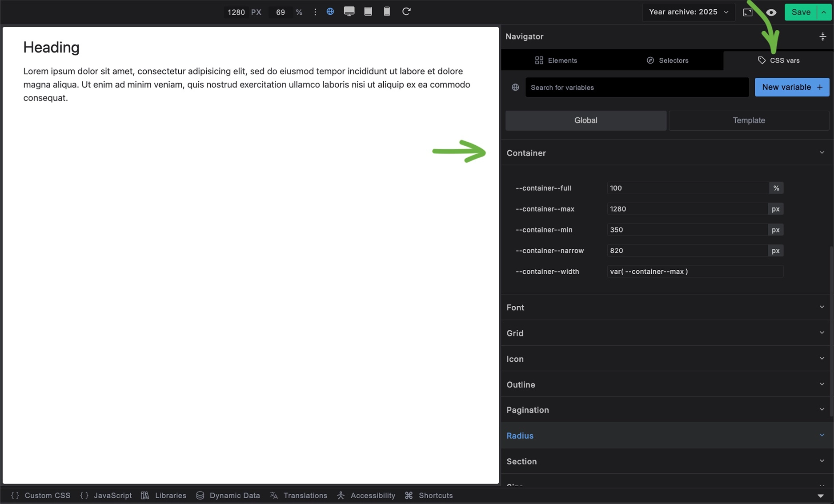Open the Year archive: 2025 dropdown
This screenshot has width=834, height=504.
coord(688,12)
